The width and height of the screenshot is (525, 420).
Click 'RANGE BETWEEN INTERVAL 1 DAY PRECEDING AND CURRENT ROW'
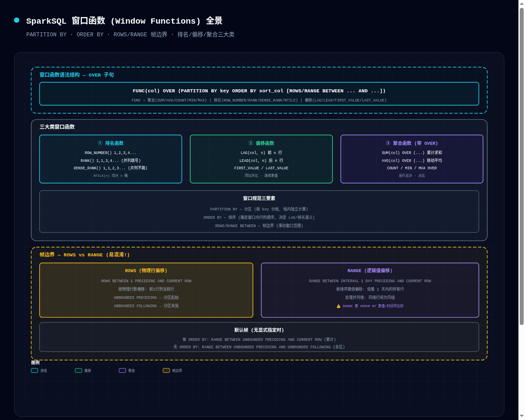370,281
